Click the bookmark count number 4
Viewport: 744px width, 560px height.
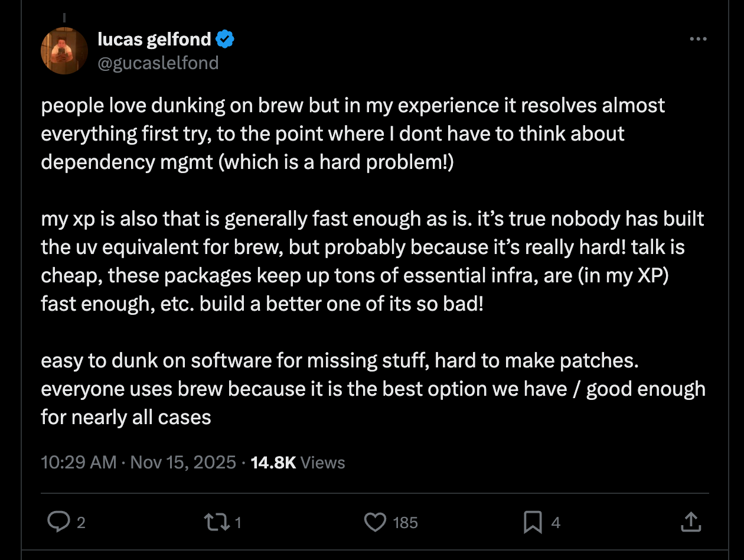[x=556, y=523]
